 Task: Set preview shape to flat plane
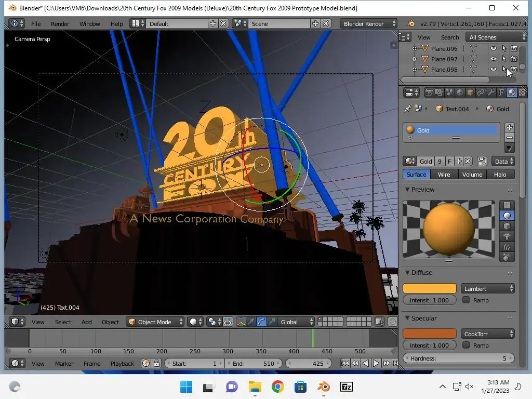(x=507, y=205)
